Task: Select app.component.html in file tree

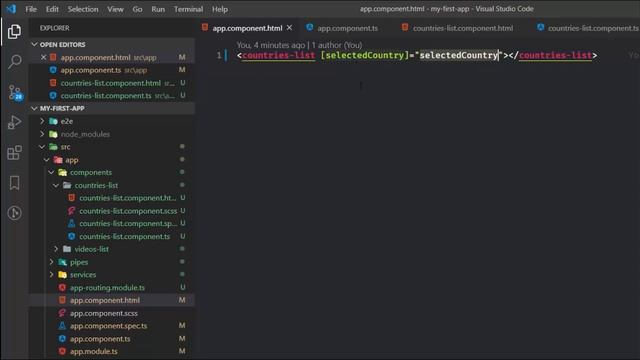Action: [112, 300]
